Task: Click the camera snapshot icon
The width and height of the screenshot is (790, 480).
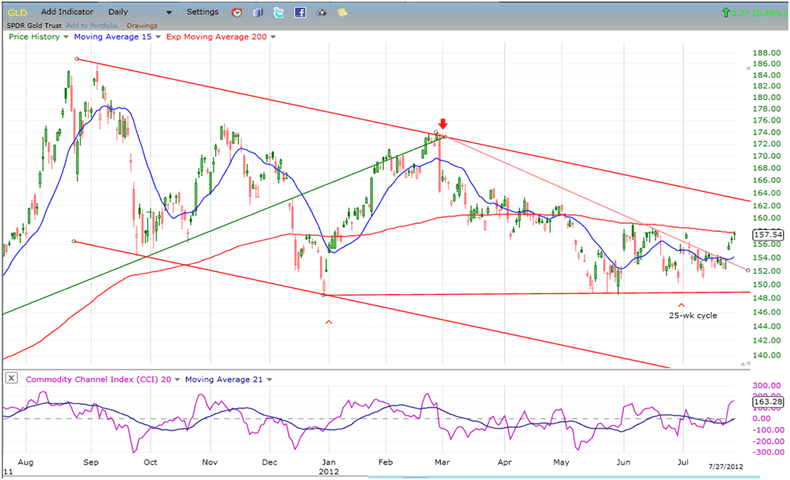Action: pos(321,12)
